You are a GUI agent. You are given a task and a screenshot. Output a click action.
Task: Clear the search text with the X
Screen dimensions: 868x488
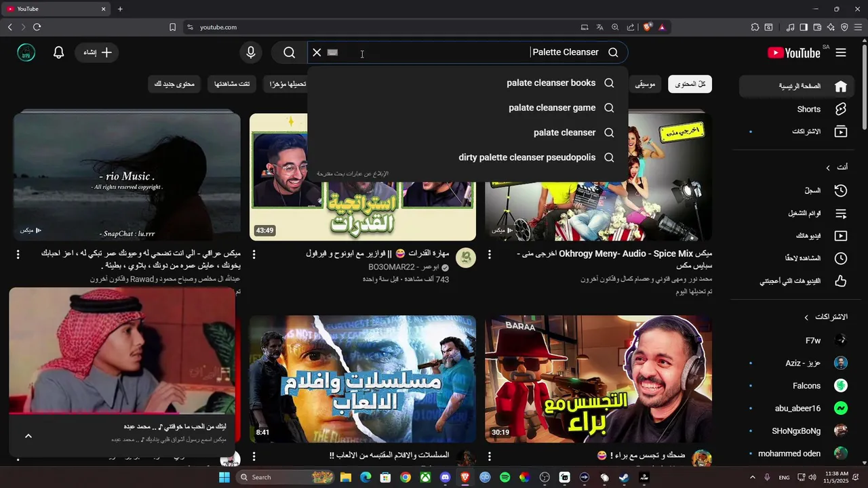[x=317, y=52]
